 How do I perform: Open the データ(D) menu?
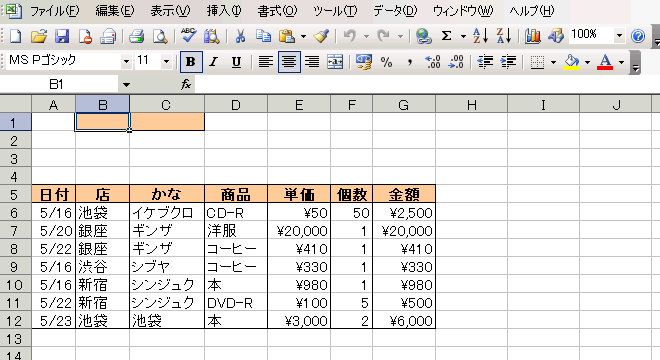click(395, 11)
